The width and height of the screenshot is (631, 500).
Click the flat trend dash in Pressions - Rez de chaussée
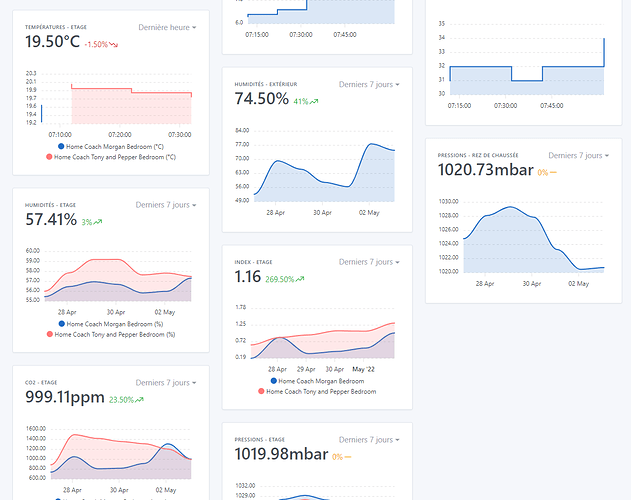[x=551, y=172]
